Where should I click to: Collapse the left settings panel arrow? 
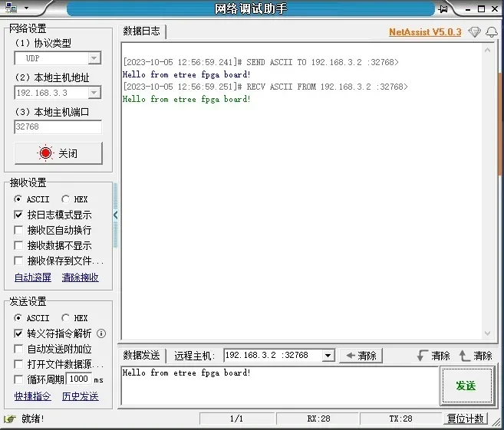click(116, 215)
